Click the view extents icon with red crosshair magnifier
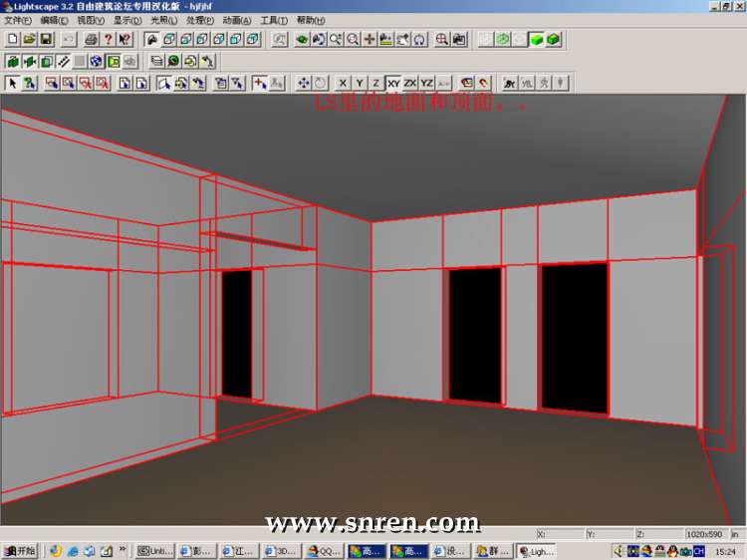Viewport: 747px width, 560px height. (x=441, y=39)
